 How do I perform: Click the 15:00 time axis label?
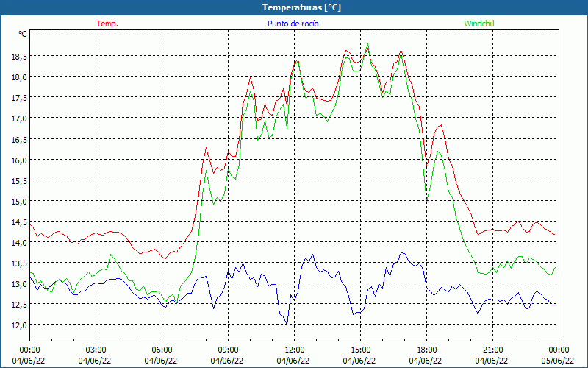(x=360, y=350)
